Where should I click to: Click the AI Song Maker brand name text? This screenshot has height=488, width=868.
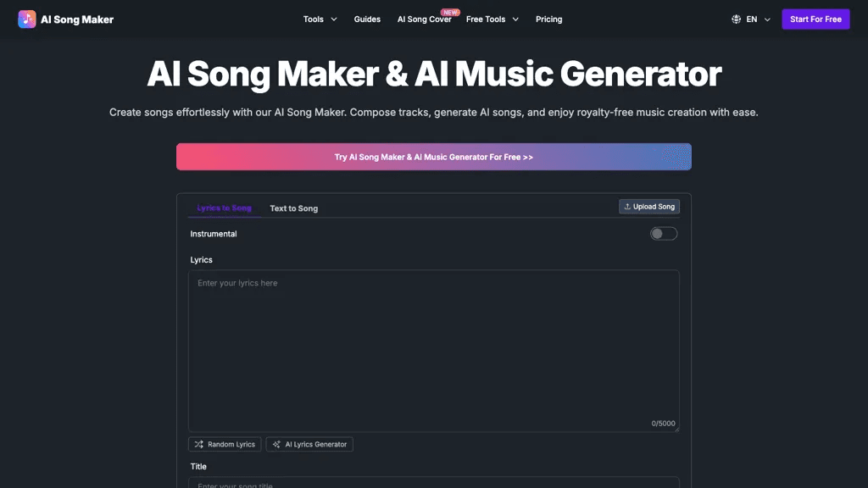77,19
